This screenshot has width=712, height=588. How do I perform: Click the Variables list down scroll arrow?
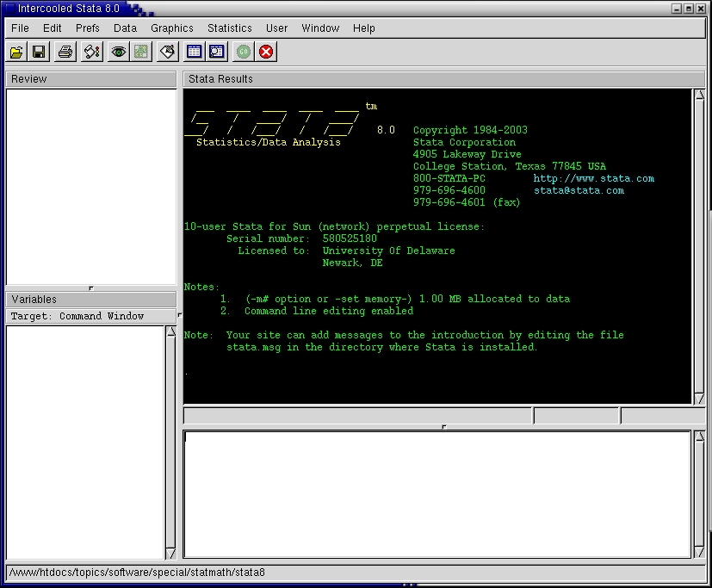pyautogui.click(x=171, y=554)
